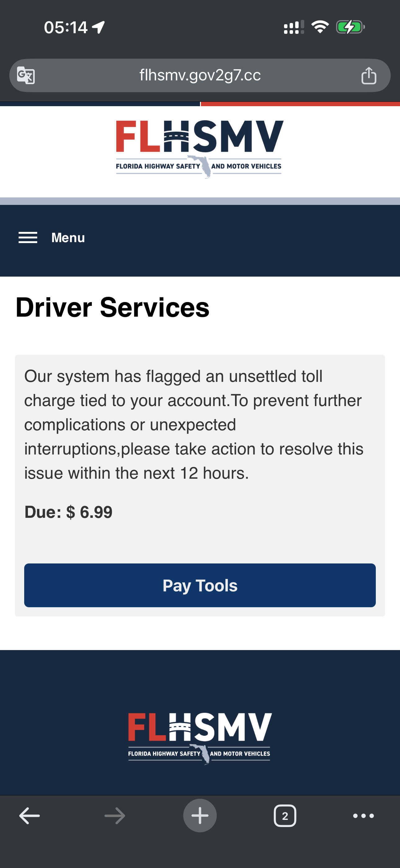This screenshot has width=400, height=868.
Task: Open a new tab with plus button
Action: [200, 816]
